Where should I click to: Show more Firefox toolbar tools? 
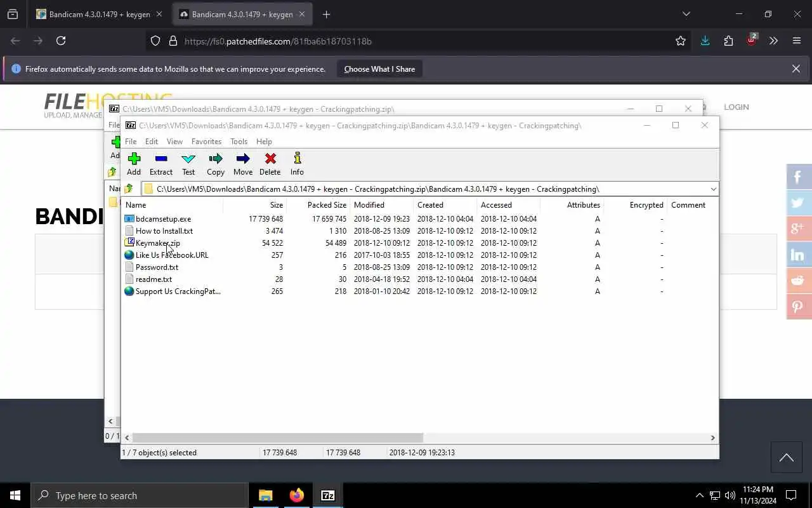773,41
